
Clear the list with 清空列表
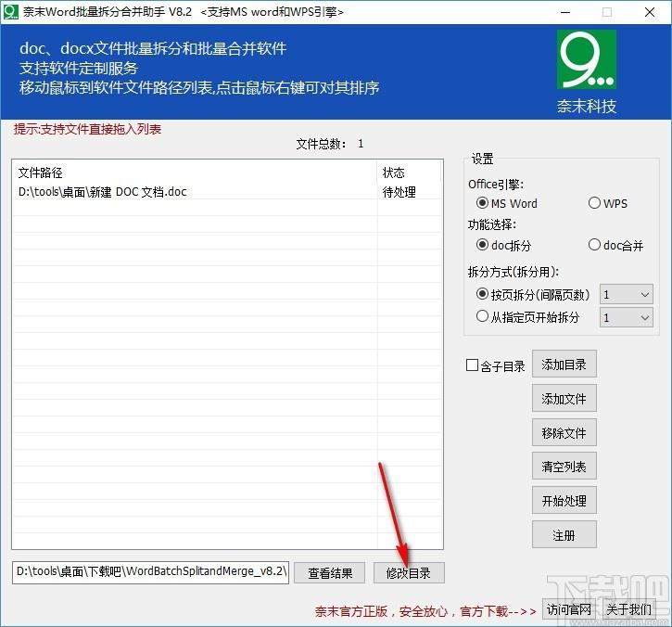(x=564, y=467)
